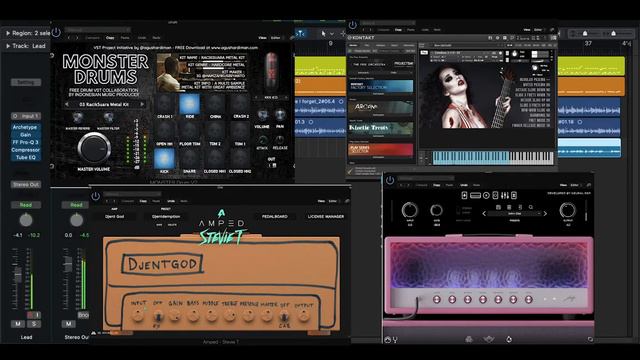
Task: Open the Compressor insert slot
Action: coord(25,150)
